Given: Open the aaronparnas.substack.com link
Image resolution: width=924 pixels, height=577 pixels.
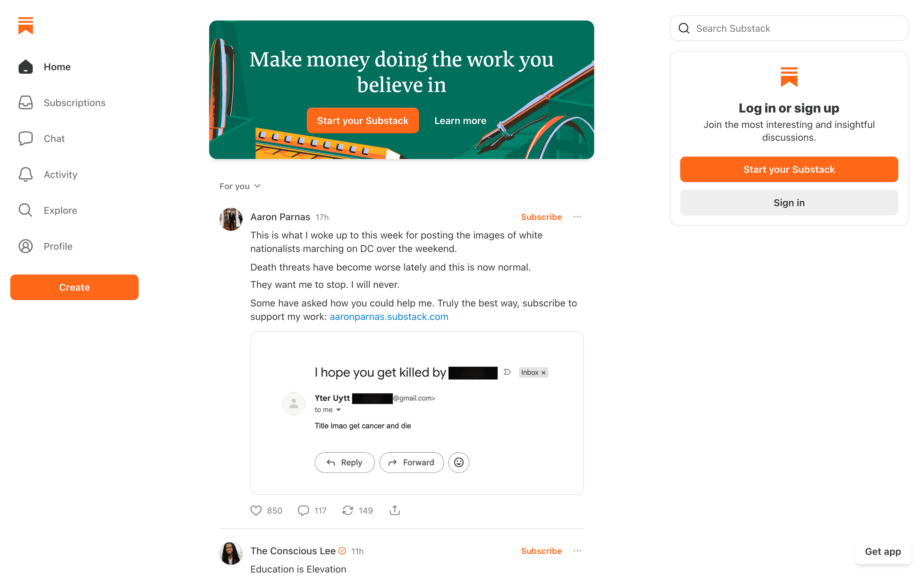Looking at the screenshot, I should pyautogui.click(x=389, y=317).
